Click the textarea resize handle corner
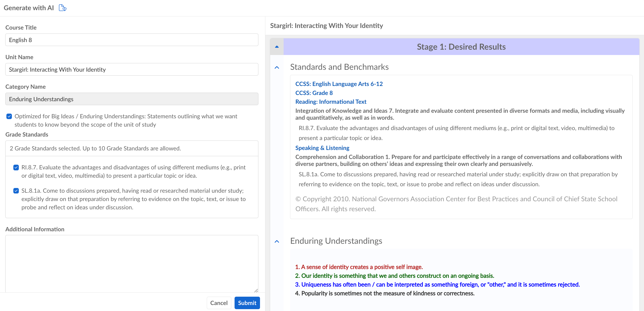The height and width of the screenshot is (311, 644). pyautogui.click(x=256, y=290)
